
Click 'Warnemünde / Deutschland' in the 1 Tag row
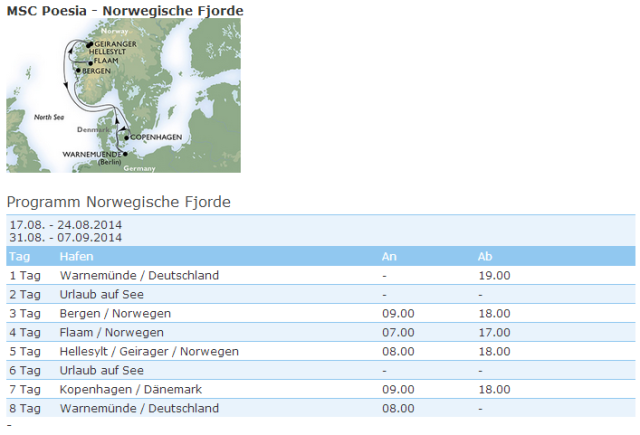(x=139, y=275)
